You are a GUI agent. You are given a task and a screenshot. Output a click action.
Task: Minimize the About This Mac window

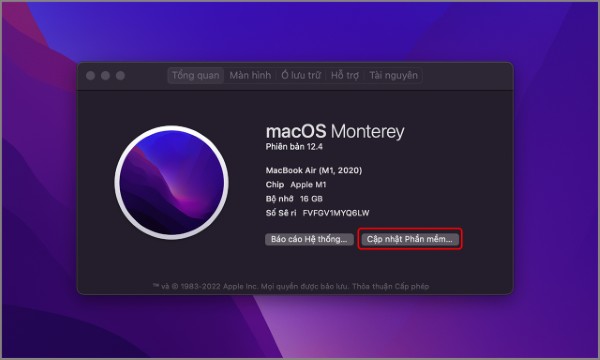pos(106,75)
